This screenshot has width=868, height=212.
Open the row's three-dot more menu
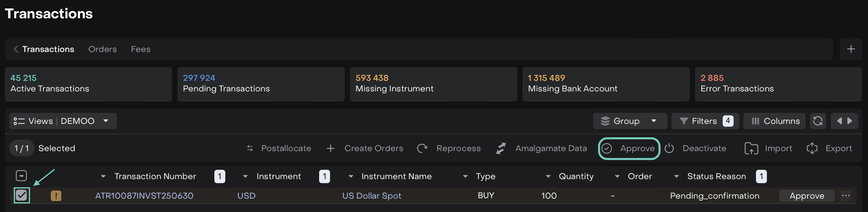[846, 196]
